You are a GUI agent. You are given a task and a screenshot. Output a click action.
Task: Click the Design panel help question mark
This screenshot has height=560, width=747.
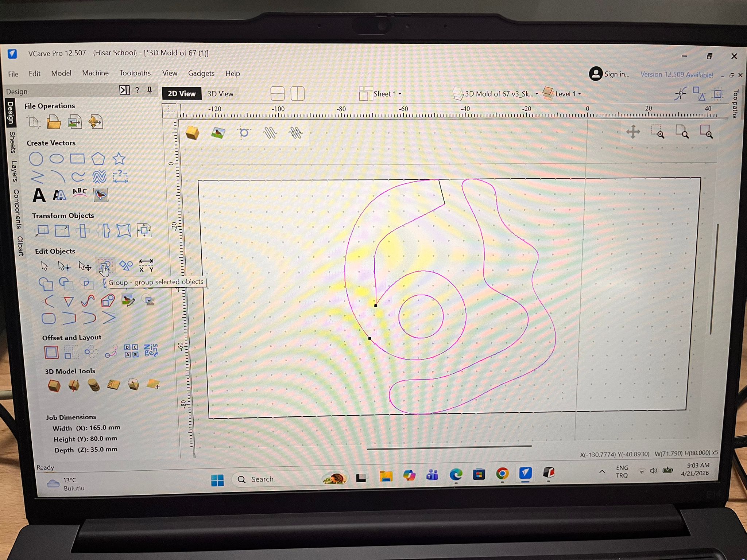coord(137,90)
